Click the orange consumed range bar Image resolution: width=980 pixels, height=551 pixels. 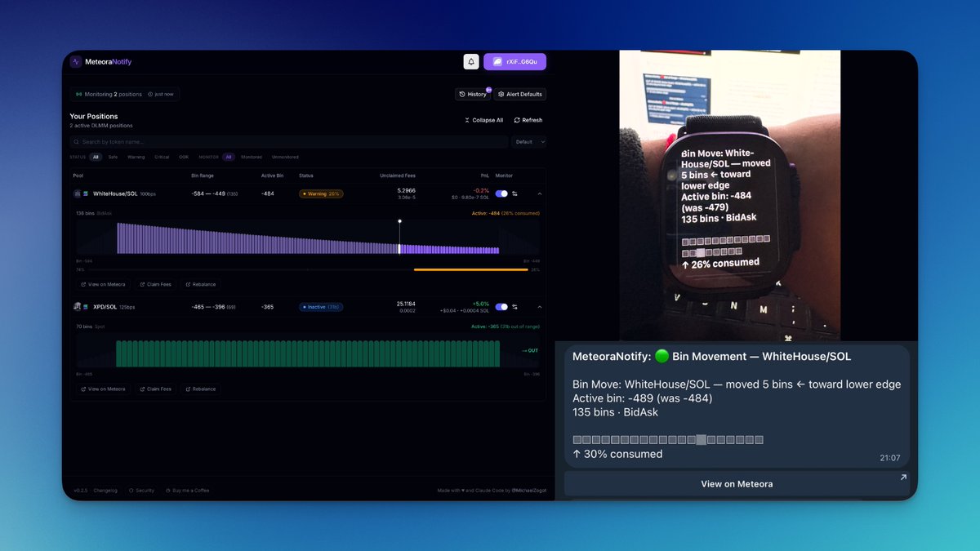[470, 269]
